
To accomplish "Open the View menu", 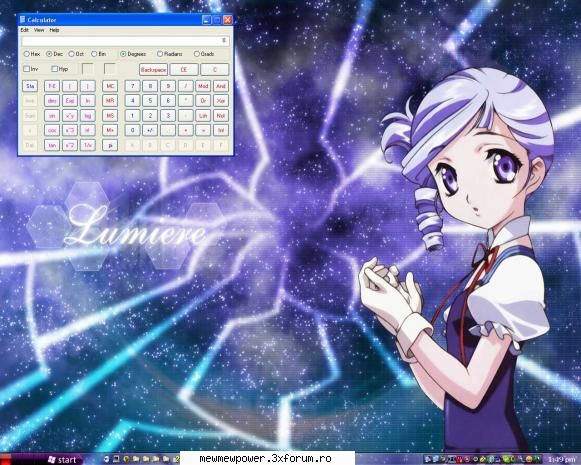I will pyautogui.click(x=39, y=30).
